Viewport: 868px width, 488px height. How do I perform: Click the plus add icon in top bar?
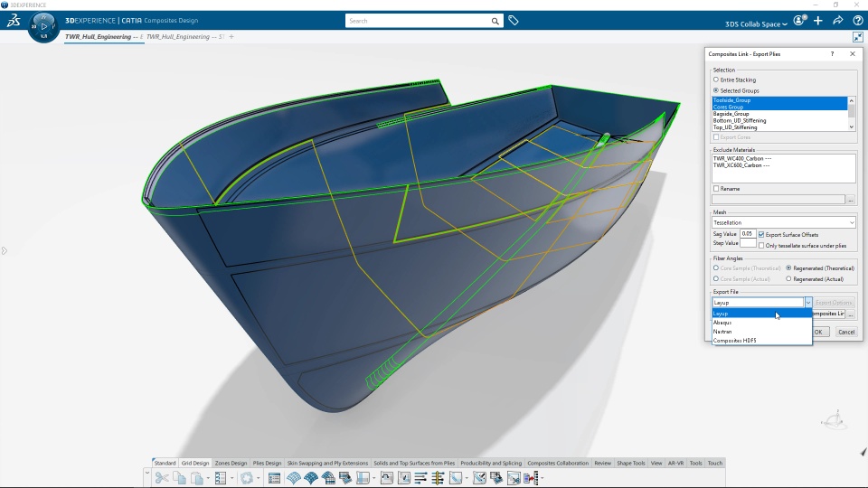(x=818, y=21)
